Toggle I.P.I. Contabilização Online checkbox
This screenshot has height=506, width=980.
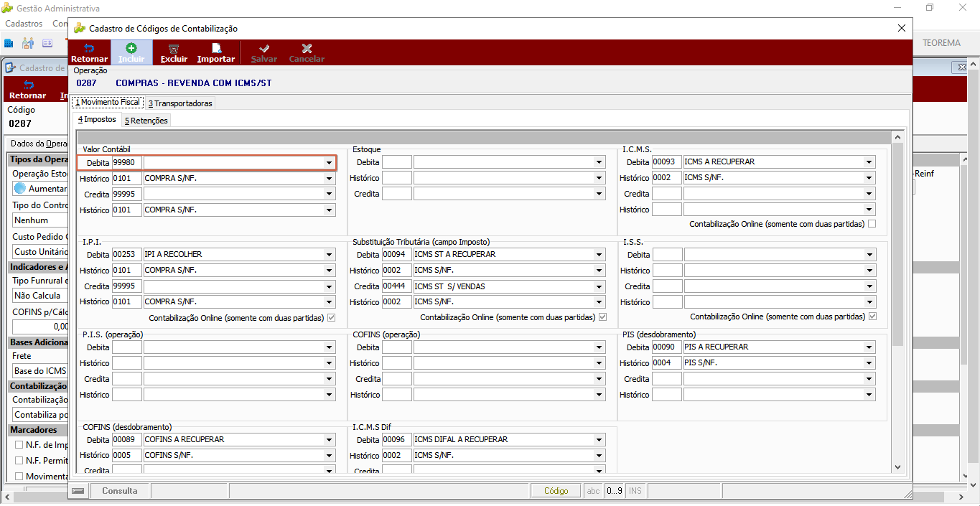click(331, 317)
